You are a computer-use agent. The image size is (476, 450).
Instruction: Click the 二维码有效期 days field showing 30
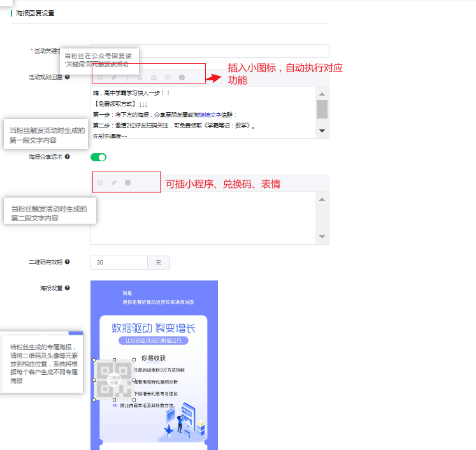point(119,263)
